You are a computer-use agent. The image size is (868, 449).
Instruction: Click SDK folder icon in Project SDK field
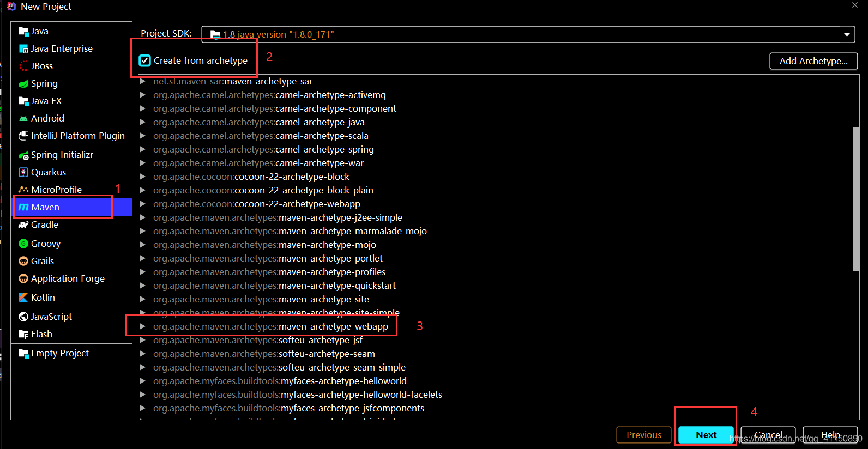pyautogui.click(x=215, y=35)
